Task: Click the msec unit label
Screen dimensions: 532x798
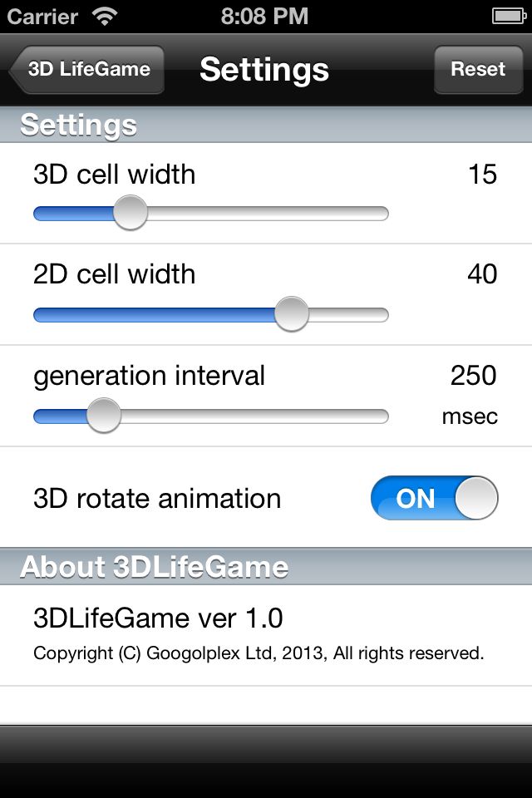Action: 470,416
